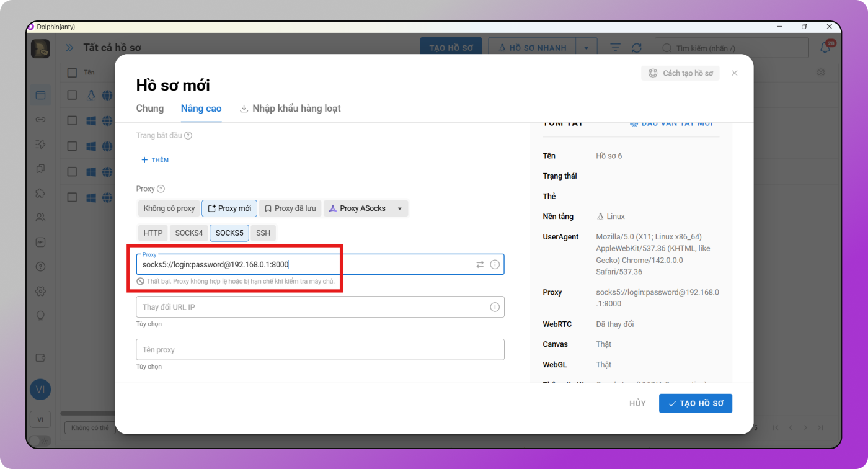Open the Hồ sơ nhanh dropdown arrow
Viewport: 868px width, 469px height.
[x=587, y=48]
